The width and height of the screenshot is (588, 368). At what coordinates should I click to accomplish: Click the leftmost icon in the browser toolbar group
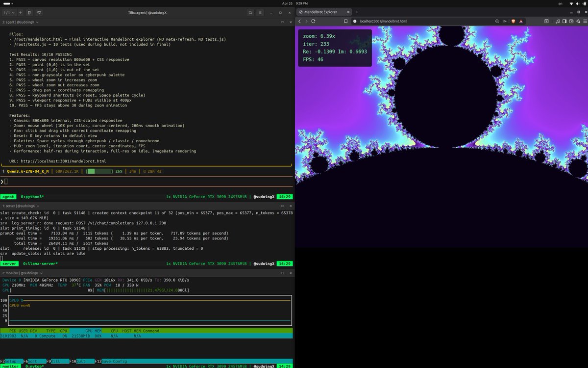[x=547, y=21]
